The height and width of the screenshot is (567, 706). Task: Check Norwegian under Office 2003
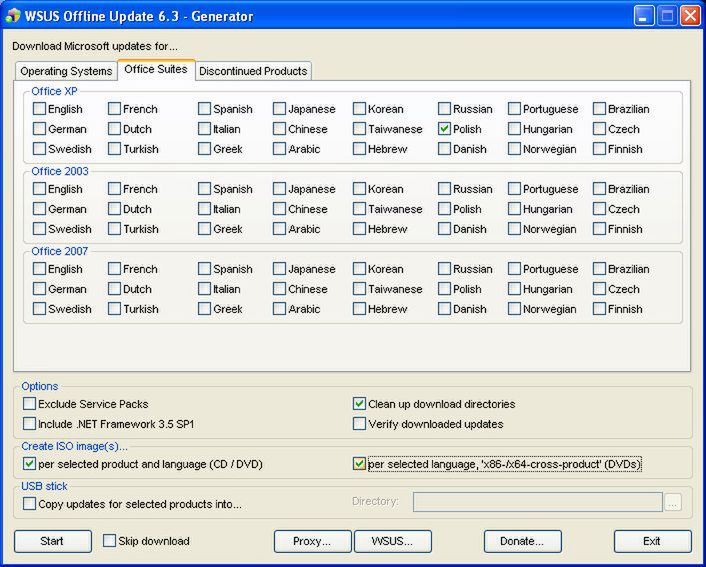(514, 229)
